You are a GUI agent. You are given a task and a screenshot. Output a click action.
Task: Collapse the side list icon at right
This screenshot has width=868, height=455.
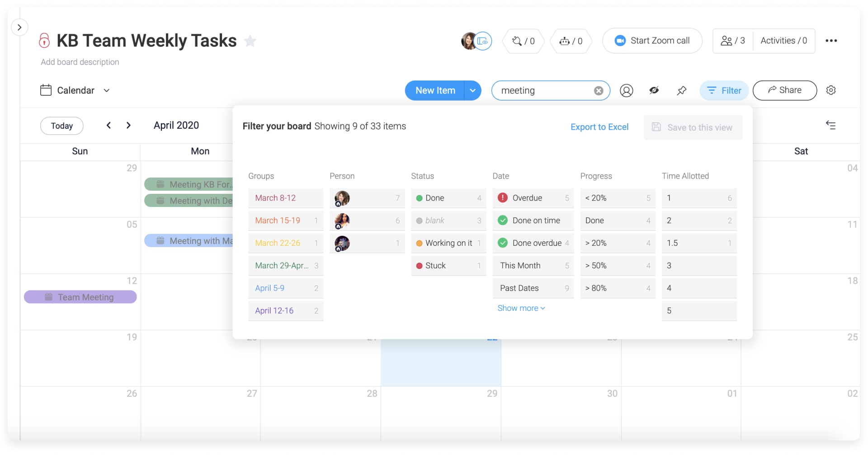pyautogui.click(x=830, y=125)
